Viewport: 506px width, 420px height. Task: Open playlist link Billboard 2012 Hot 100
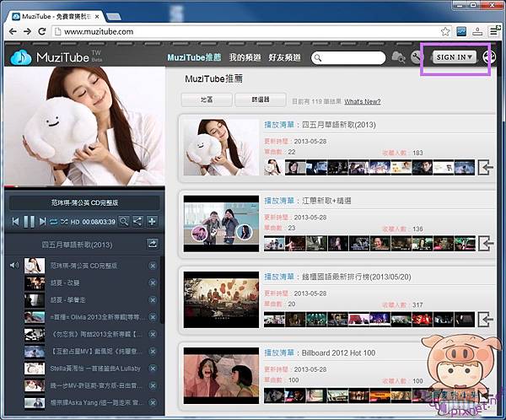[338, 353]
